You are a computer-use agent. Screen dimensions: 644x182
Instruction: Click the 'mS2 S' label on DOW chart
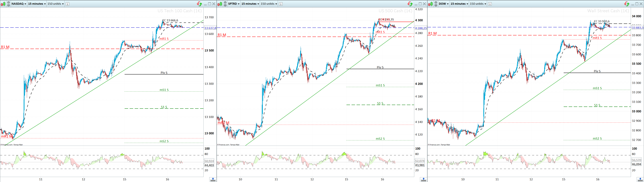[x=597, y=139]
